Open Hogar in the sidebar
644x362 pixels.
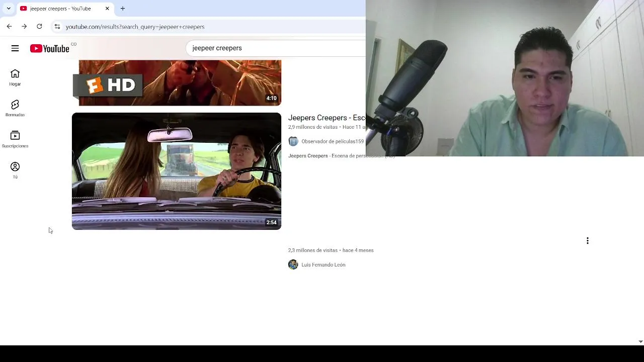click(x=15, y=77)
